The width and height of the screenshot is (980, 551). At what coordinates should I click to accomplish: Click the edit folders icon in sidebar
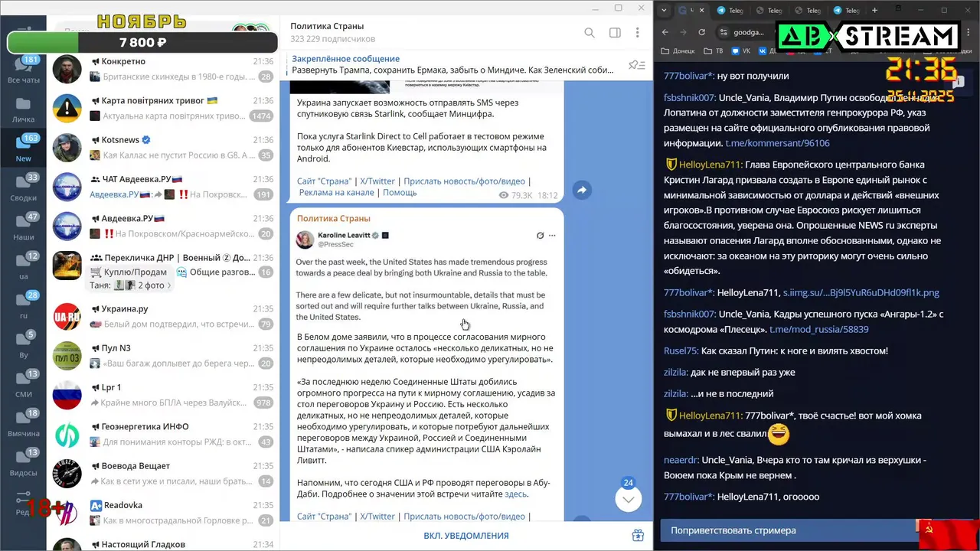tap(23, 501)
